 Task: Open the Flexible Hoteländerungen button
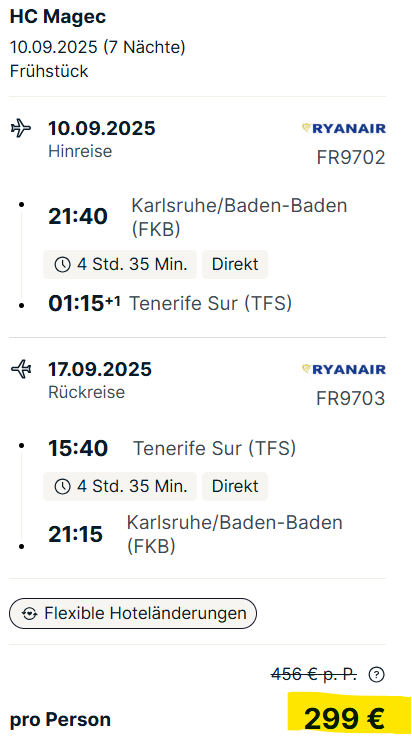pyautogui.click(x=133, y=614)
